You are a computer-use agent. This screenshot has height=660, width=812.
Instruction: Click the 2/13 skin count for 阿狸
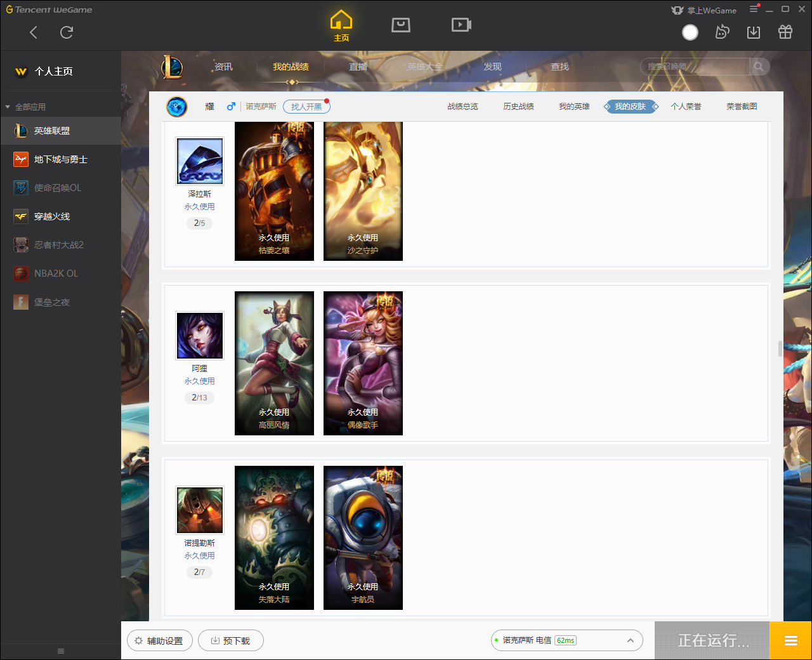(199, 398)
